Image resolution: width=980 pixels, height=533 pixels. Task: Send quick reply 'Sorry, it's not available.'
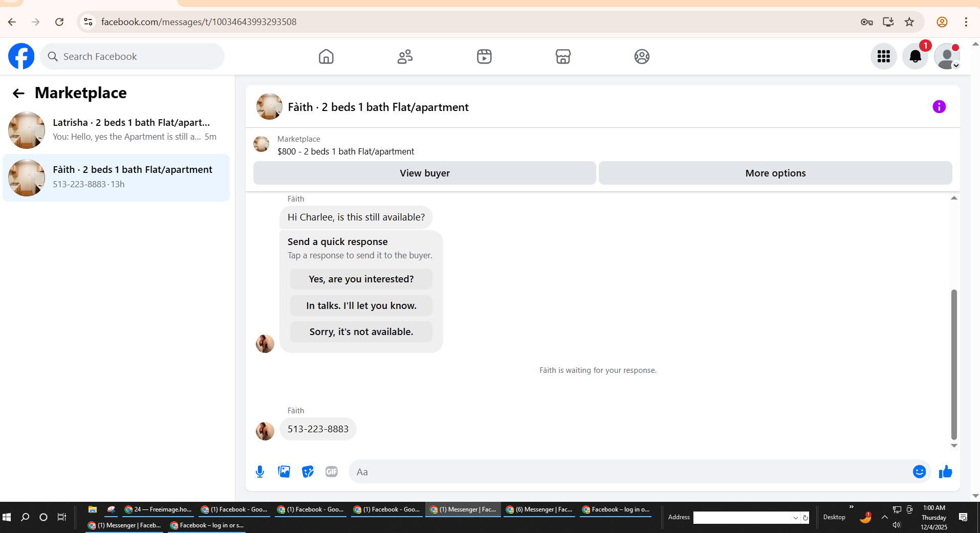(361, 332)
